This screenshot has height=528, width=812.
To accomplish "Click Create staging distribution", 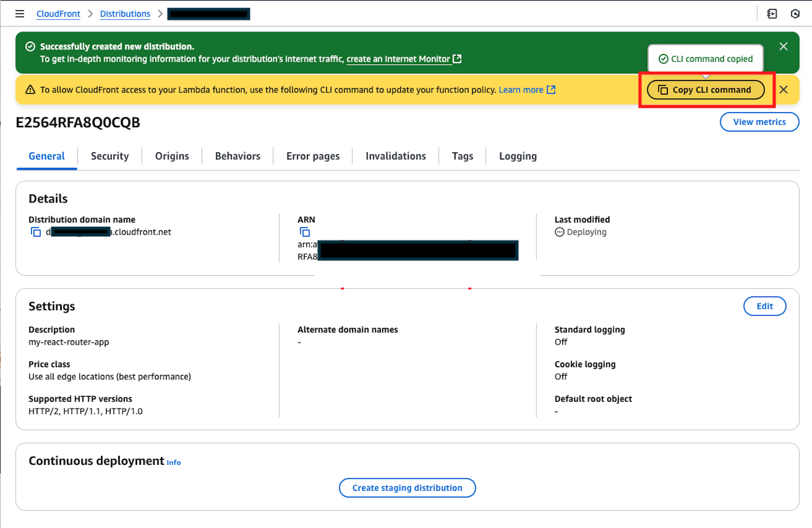I will [407, 488].
